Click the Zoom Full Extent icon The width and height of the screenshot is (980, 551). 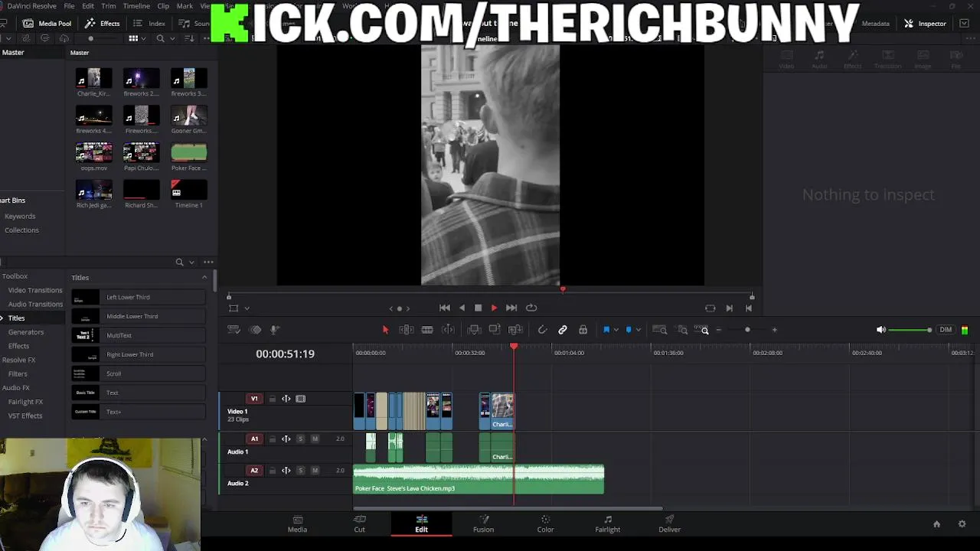click(659, 330)
